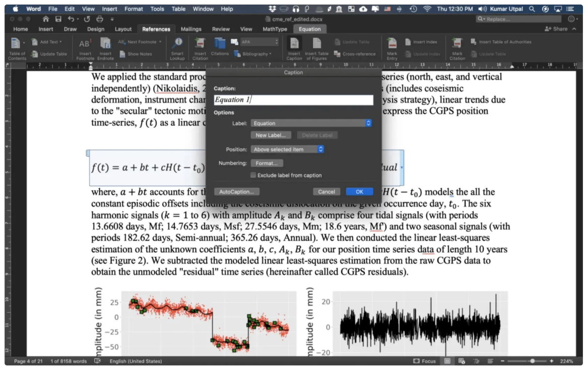Open the quick access toolbar customize arrow
Viewport: 588px width, 371px height.
[x=112, y=19]
